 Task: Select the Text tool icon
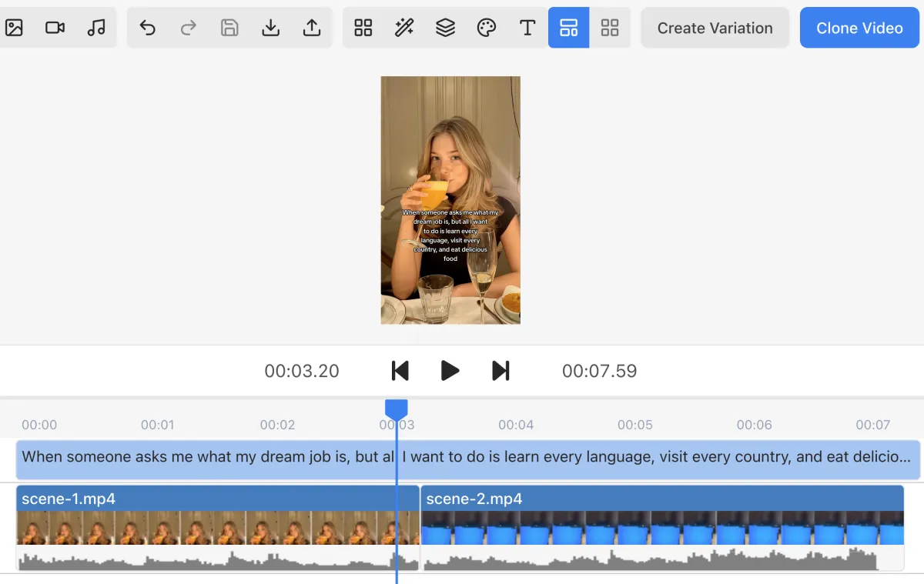527,28
